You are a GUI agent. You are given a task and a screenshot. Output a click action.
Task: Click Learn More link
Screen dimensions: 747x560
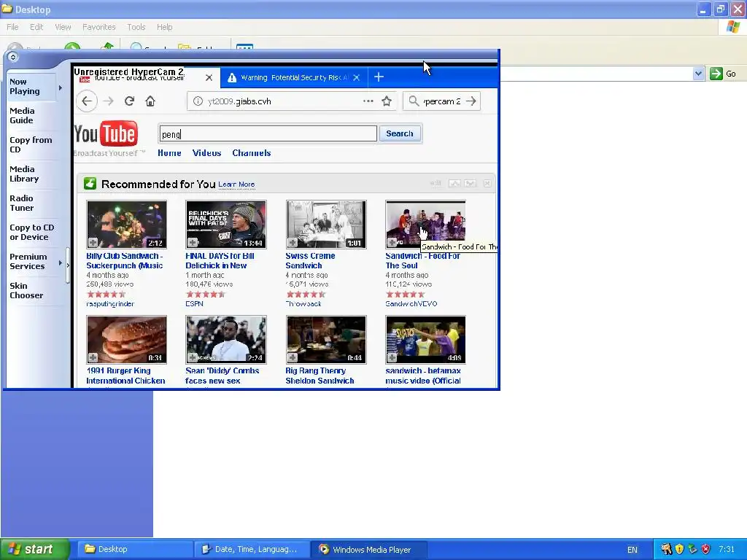237,184
